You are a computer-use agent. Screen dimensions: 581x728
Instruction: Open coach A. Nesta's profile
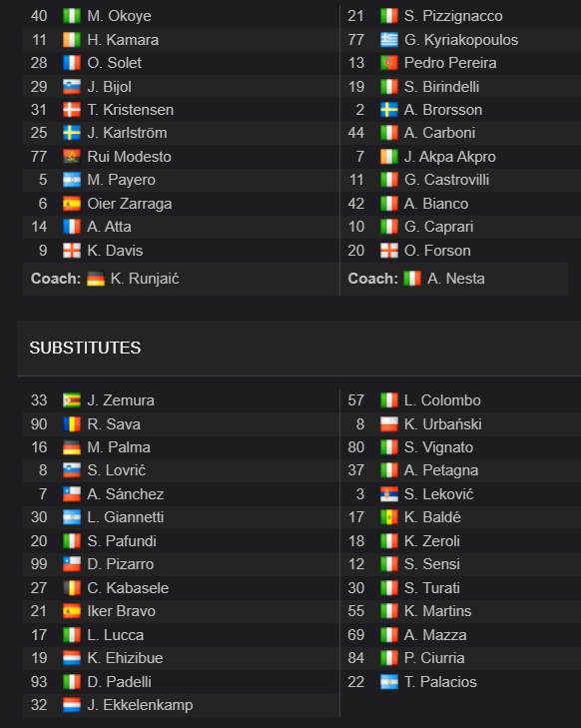click(456, 279)
